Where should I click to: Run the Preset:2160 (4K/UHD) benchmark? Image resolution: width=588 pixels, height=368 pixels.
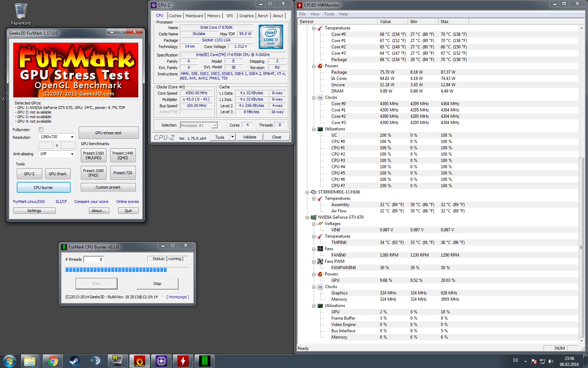pos(93,155)
